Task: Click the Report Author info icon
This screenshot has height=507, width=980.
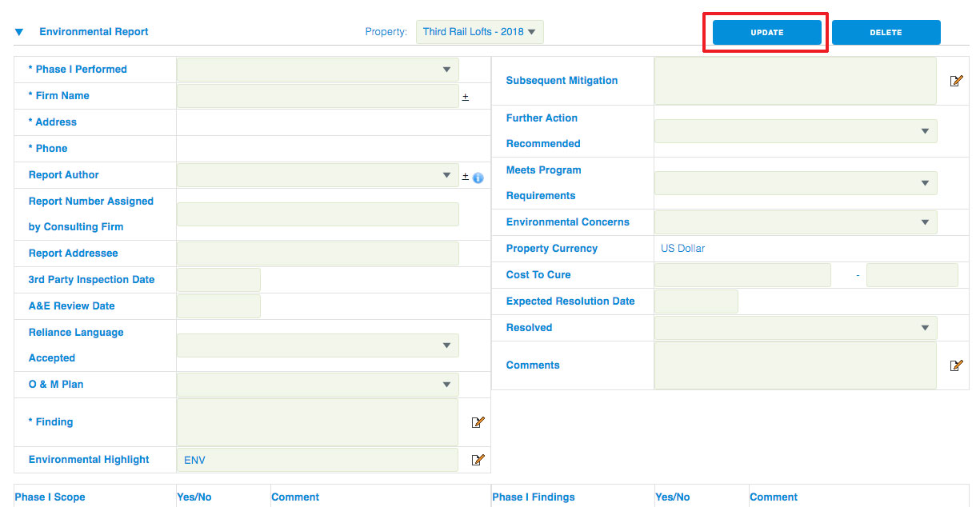Action: [478, 178]
